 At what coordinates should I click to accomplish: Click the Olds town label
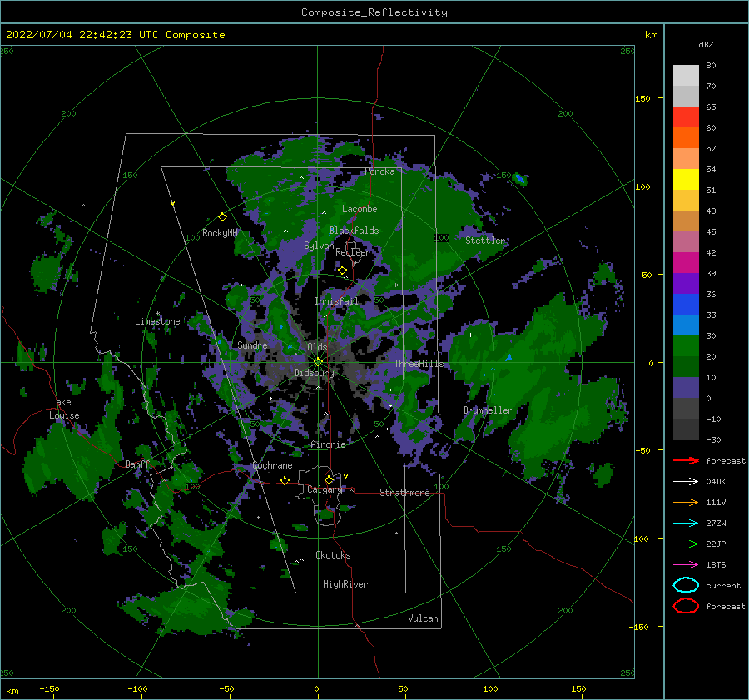(317, 347)
